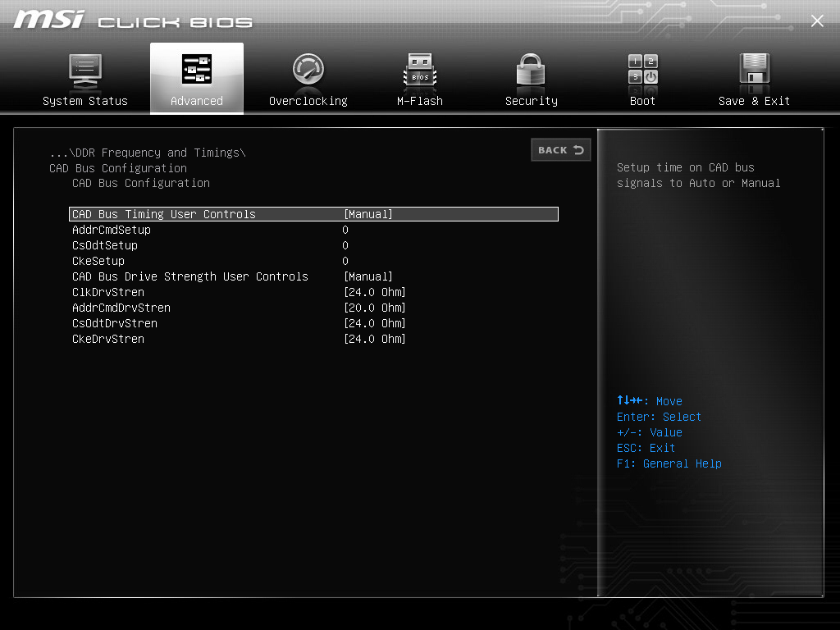Open the Overclocking gauge icon

[308, 69]
